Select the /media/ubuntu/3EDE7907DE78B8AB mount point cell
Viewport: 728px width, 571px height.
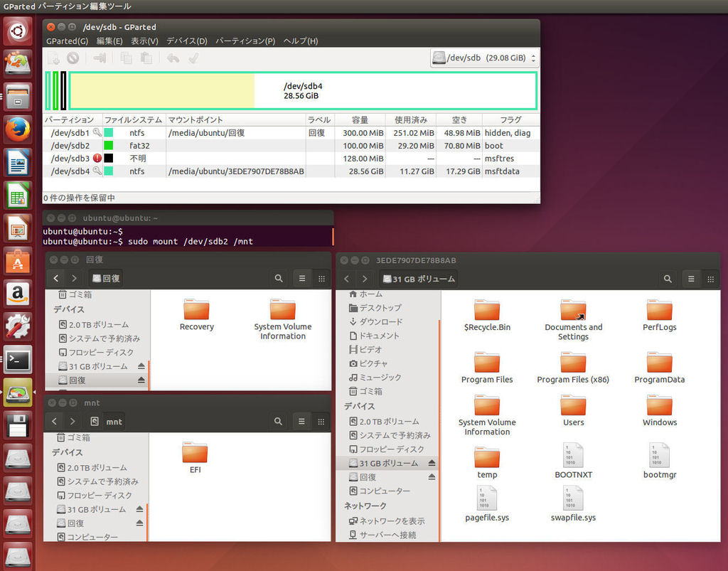(236, 171)
